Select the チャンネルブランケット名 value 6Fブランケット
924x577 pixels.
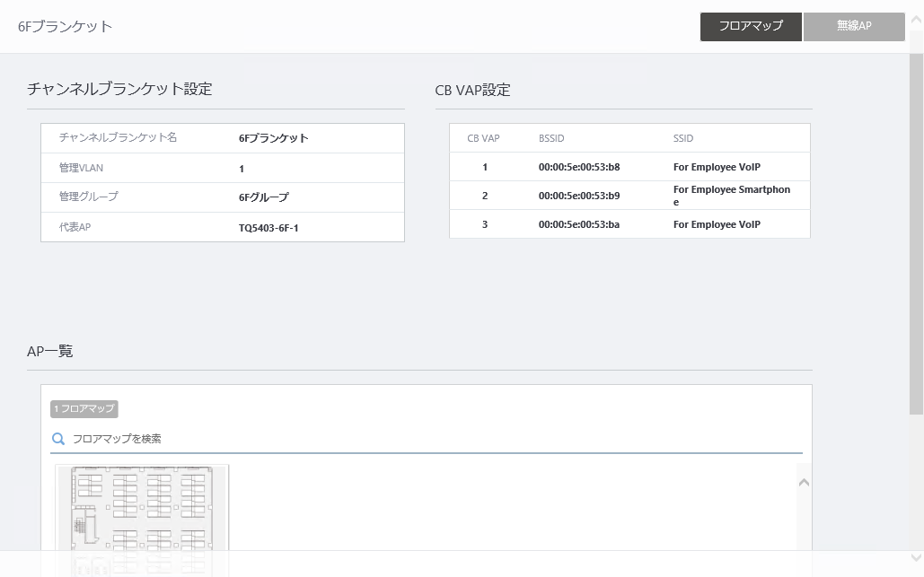point(273,138)
